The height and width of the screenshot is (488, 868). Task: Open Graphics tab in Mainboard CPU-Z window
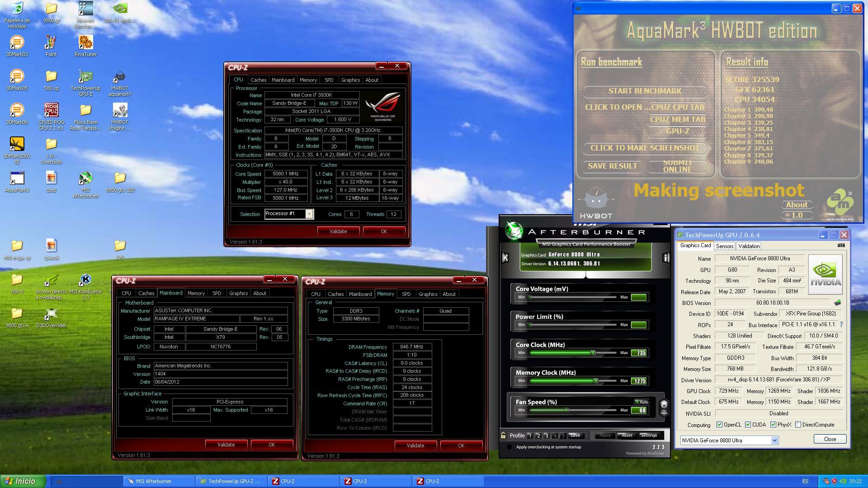click(x=238, y=293)
